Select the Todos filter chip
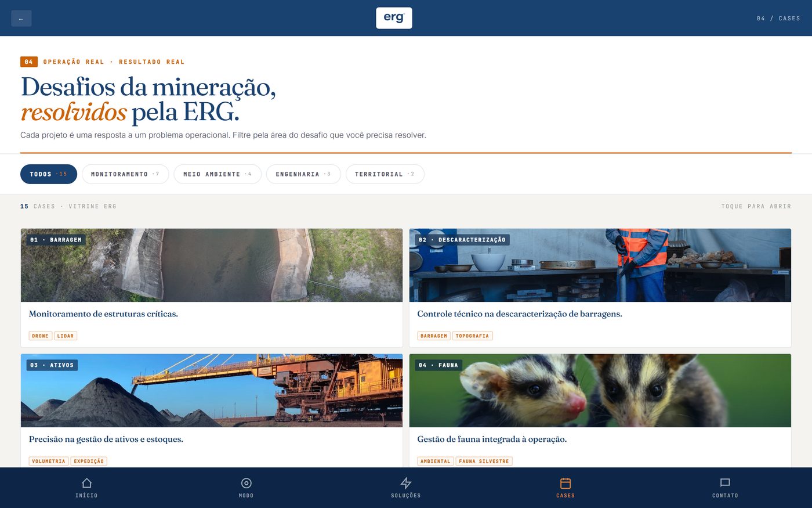Viewport: 812px width, 508px height. [x=49, y=174]
